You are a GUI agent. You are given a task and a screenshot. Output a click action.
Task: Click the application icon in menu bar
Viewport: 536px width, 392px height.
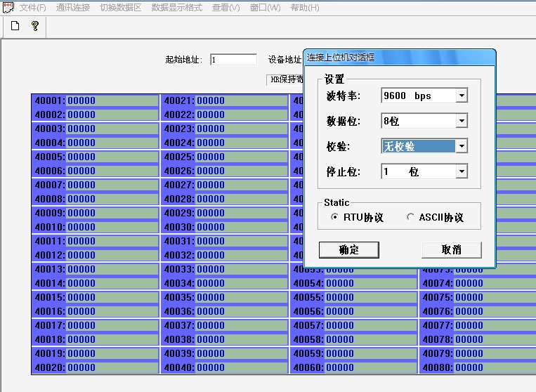coord(8,7)
